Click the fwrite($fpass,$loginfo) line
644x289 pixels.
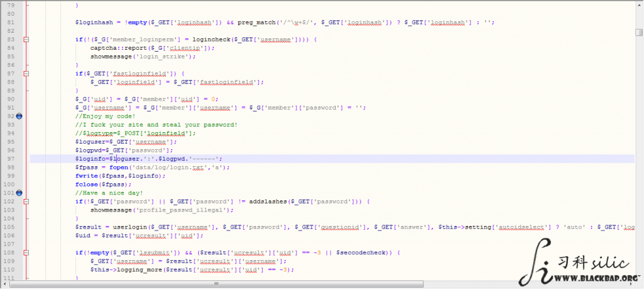tap(120, 176)
